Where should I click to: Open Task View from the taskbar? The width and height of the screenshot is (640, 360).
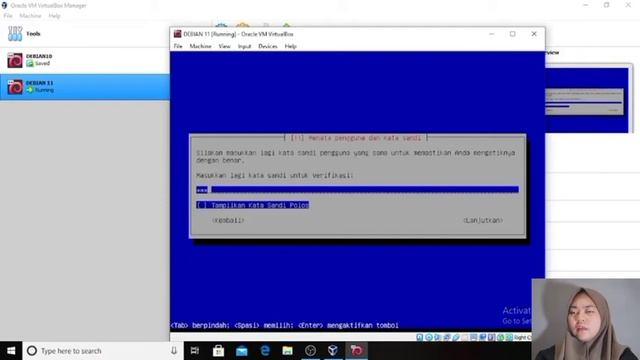coord(195,351)
